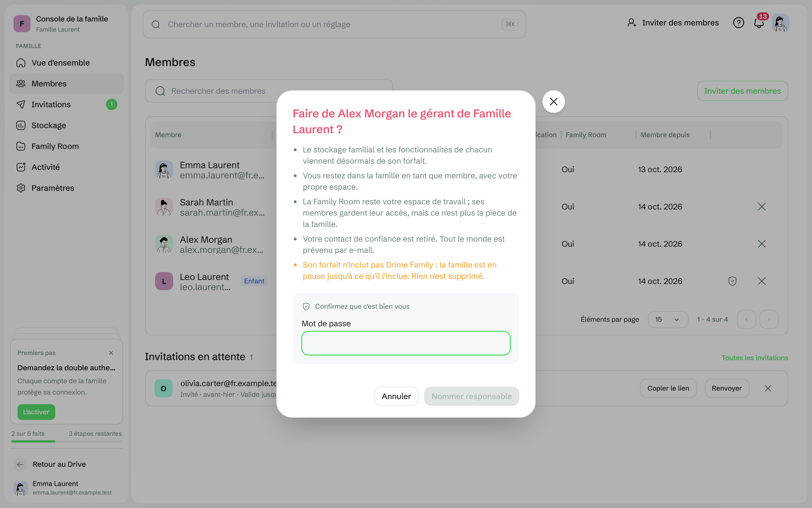The image size is (812, 508).
Task: Cancel olivia.carter invitation with X
Action: pyautogui.click(x=768, y=388)
